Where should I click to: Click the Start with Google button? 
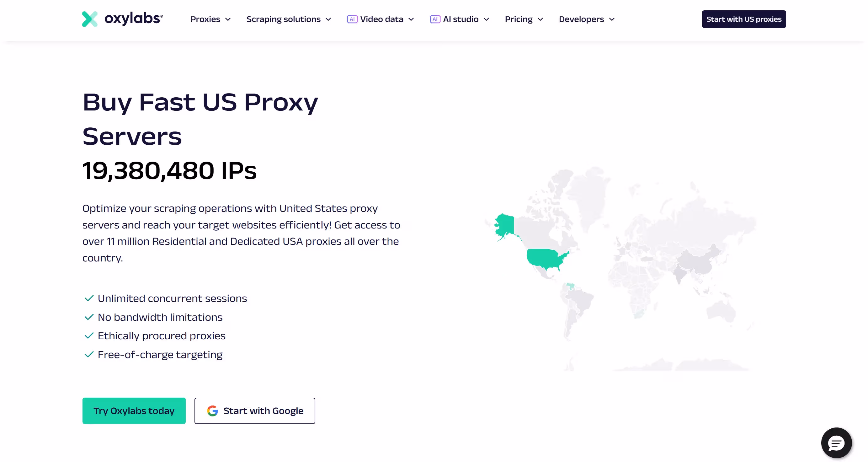254,411
